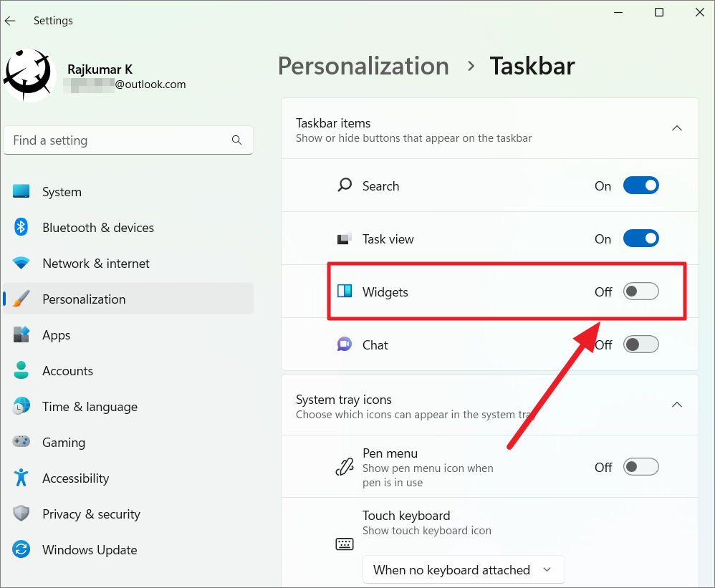
Task: Turn on the Chat toggle
Action: (640, 344)
